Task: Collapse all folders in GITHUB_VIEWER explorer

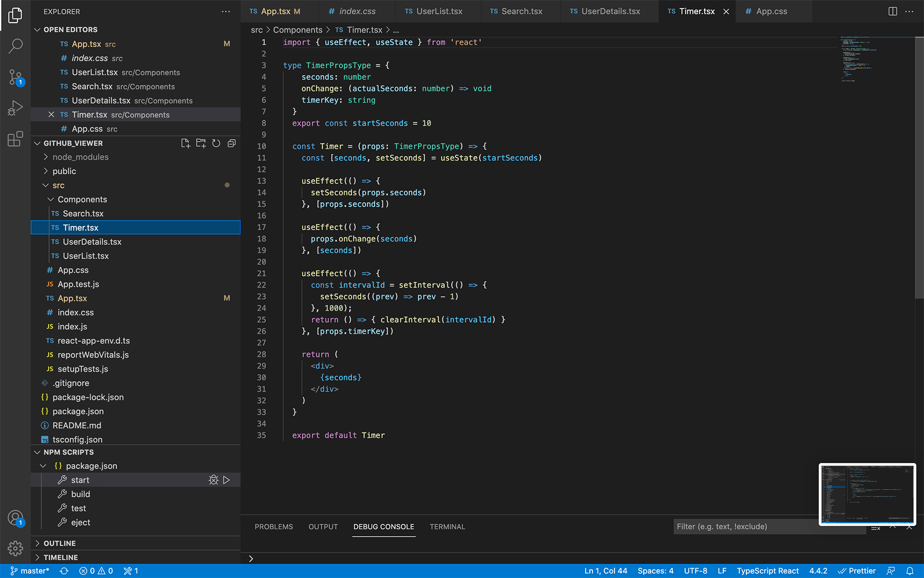Action: 232,143
